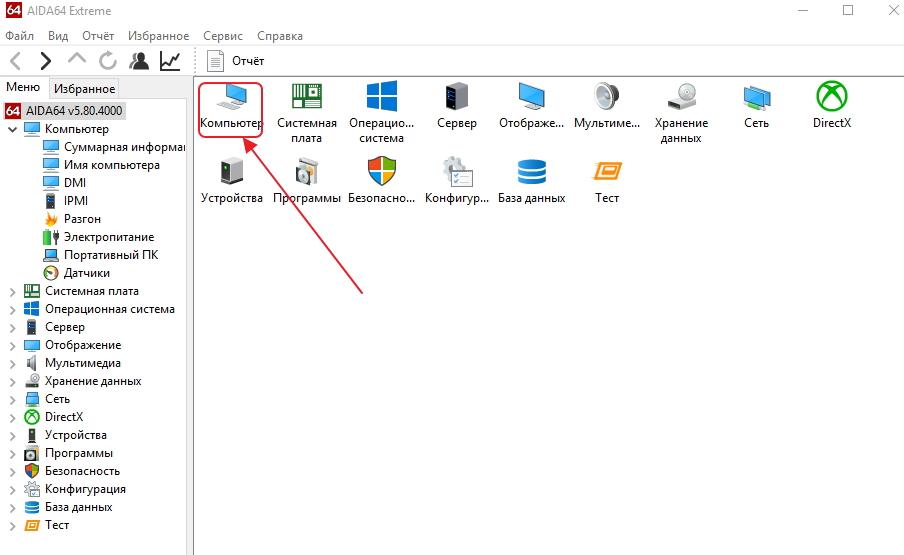The width and height of the screenshot is (904, 555).
Task: Open the Устройства icon in main pane
Action: [232, 172]
